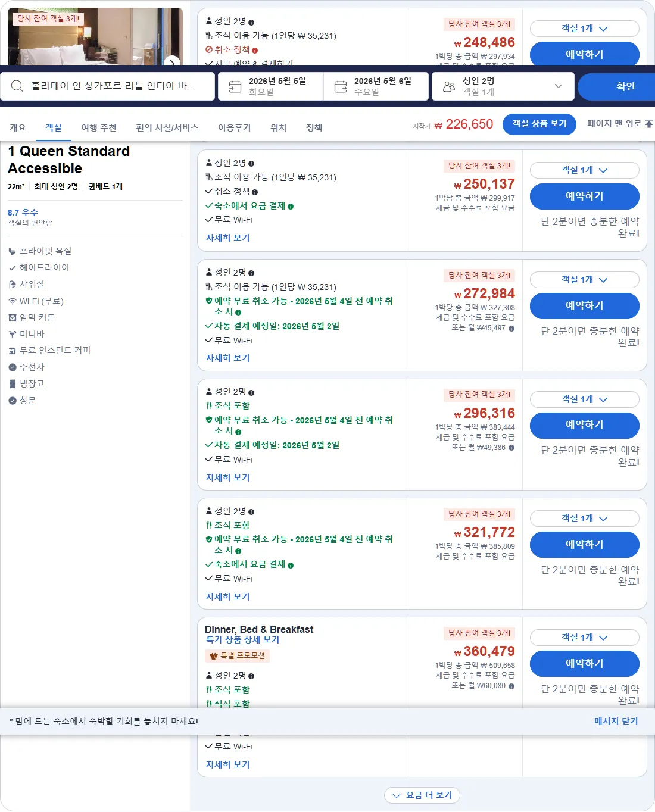
Task: Open 객실 1개 dropdown in 250,137 row
Action: (x=584, y=170)
